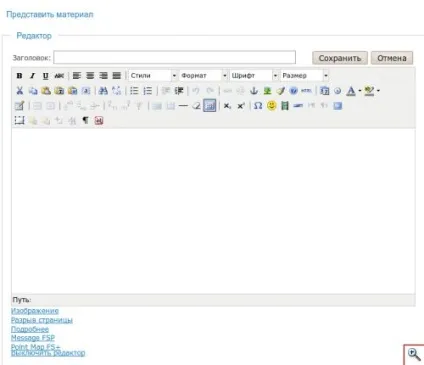Click the Find and Replace icon
Screen dimensions: 424x365
point(117,91)
